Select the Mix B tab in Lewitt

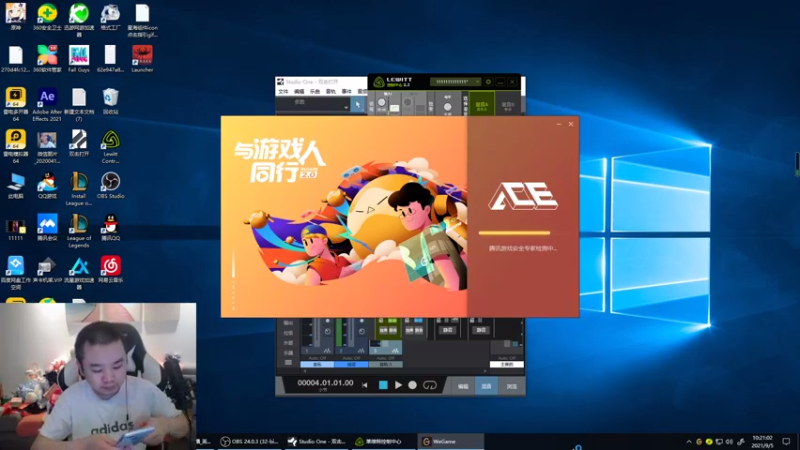508,105
